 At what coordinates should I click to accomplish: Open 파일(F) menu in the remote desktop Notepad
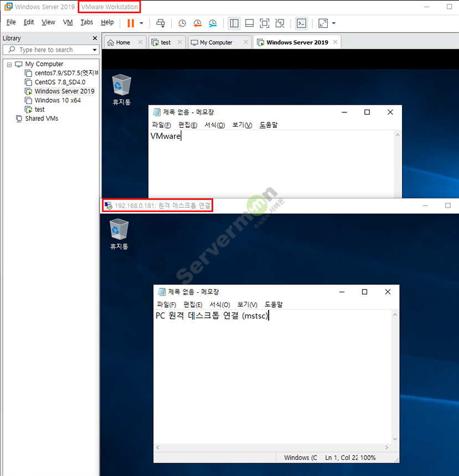167,305
